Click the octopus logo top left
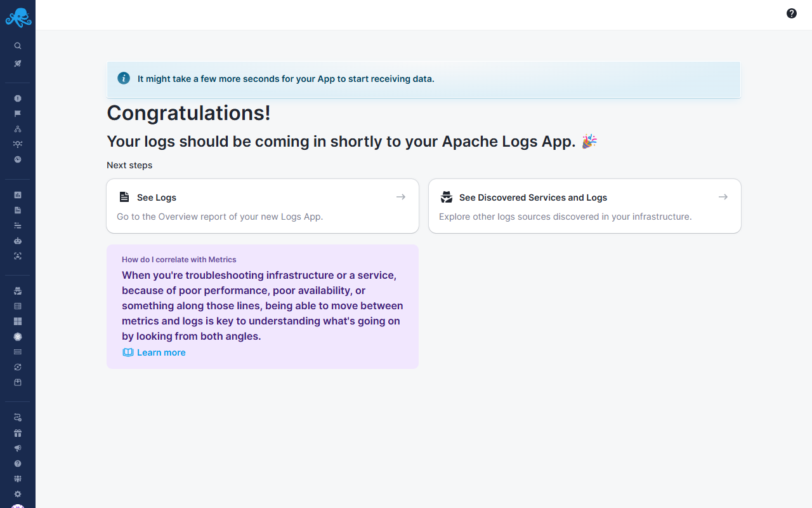 pos(18,17)
